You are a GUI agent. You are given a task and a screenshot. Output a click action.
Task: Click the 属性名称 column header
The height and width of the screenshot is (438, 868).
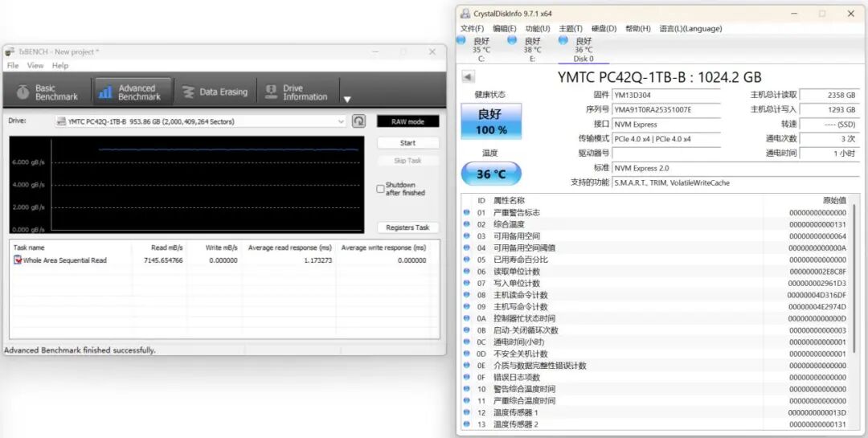(510, 200)
